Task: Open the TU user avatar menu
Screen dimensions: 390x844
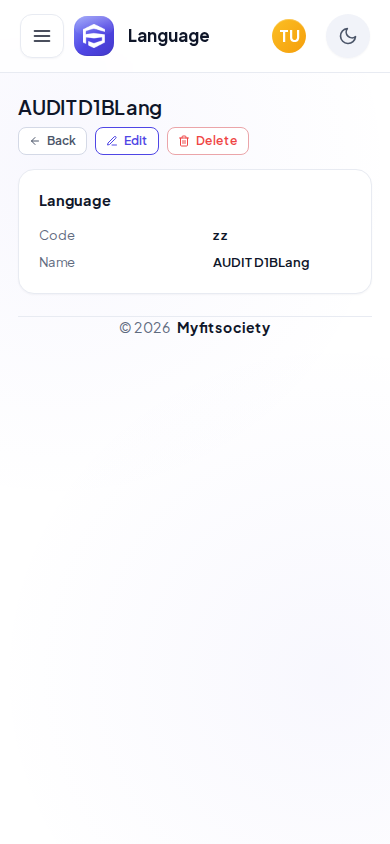Action: (x=289, y=36)
